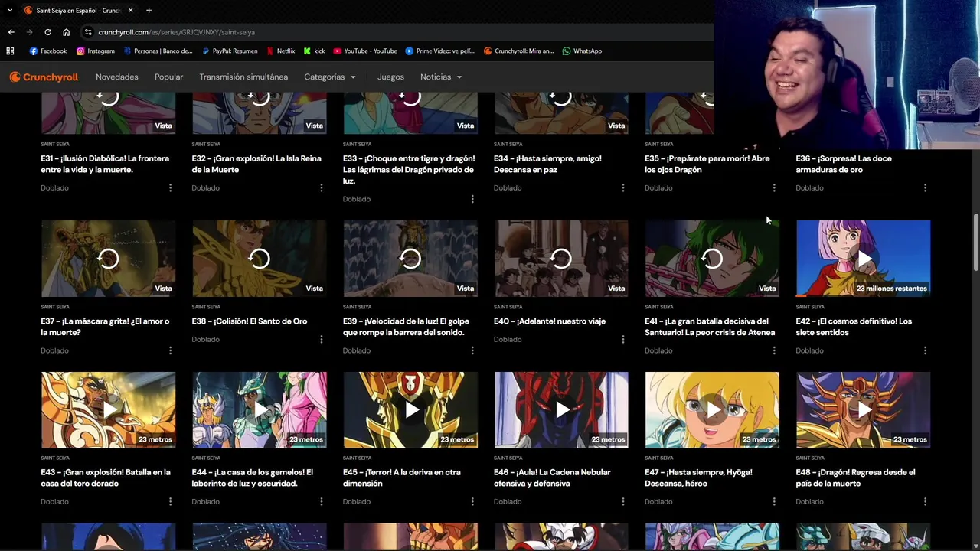Open options menu for episode E34
Image resolution: width=980 pixels, height=551 pixels.
(x=622, y=187)
